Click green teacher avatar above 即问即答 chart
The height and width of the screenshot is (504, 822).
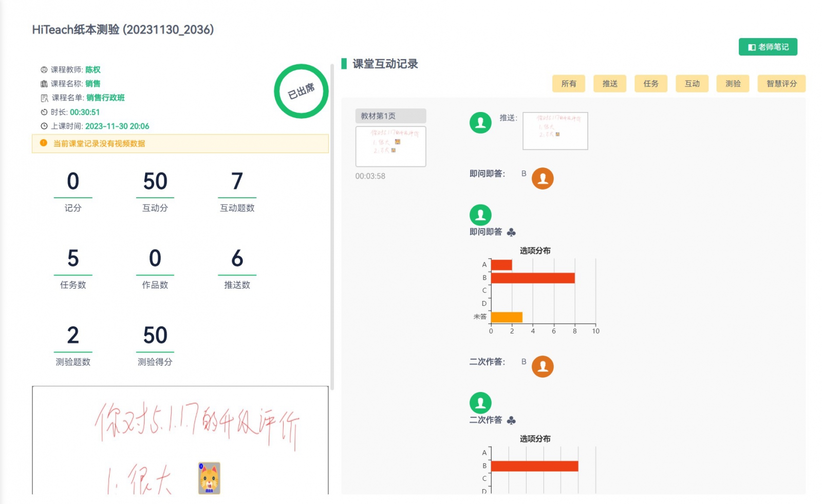pos(480,215)
